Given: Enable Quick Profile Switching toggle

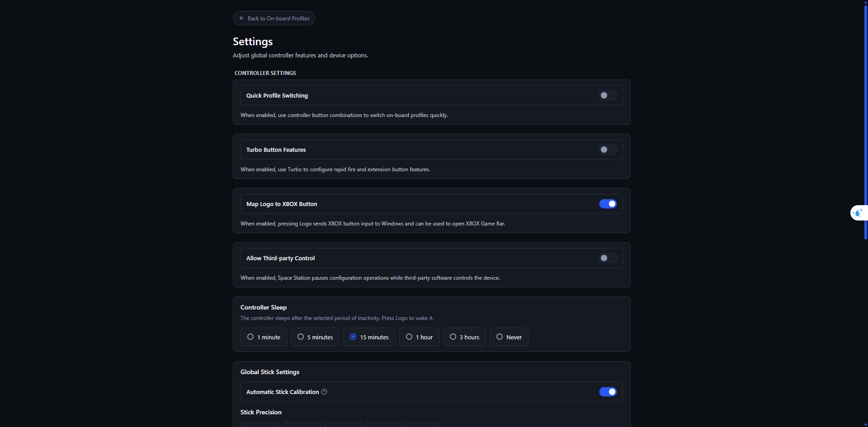Looking at the screenshot, I should click(x=608, y=95).
